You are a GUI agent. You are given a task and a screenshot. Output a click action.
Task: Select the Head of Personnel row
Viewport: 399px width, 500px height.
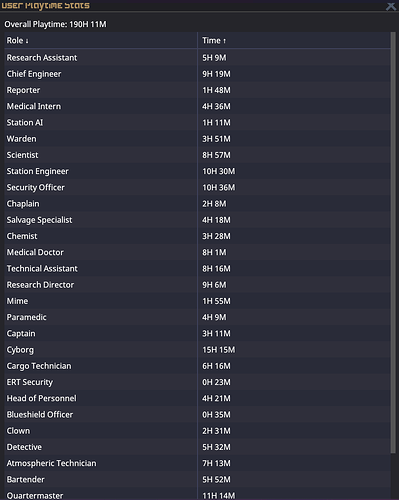pyautogui.click(x=197, y=399)
